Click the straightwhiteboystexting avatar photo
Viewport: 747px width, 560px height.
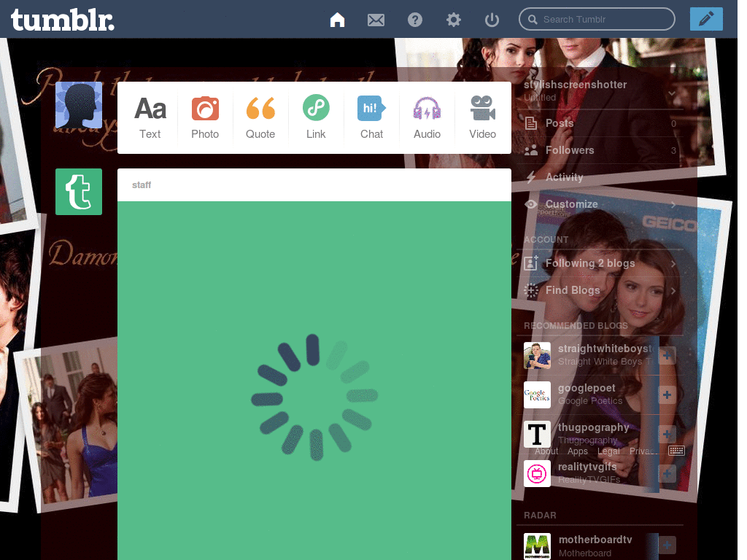[537, 355]
